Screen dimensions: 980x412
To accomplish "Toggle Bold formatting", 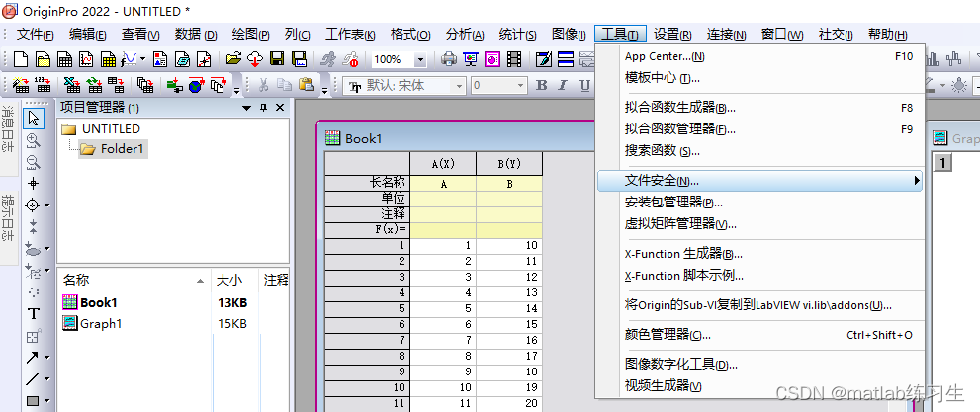I will point(542,86).
